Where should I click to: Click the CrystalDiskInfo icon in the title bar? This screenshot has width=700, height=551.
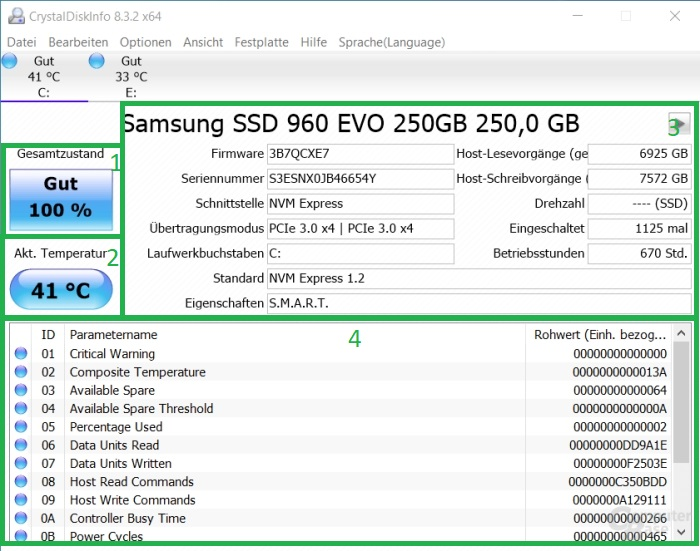[16, 16]
